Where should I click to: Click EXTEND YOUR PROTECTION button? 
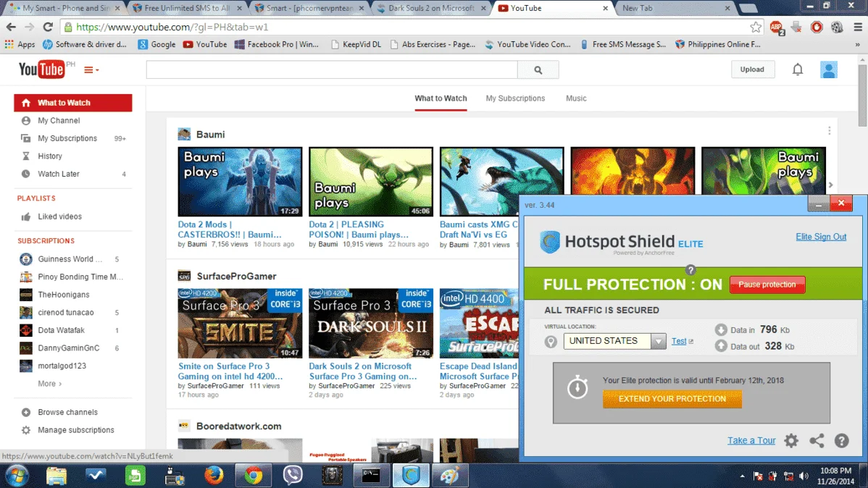[672, 399]
